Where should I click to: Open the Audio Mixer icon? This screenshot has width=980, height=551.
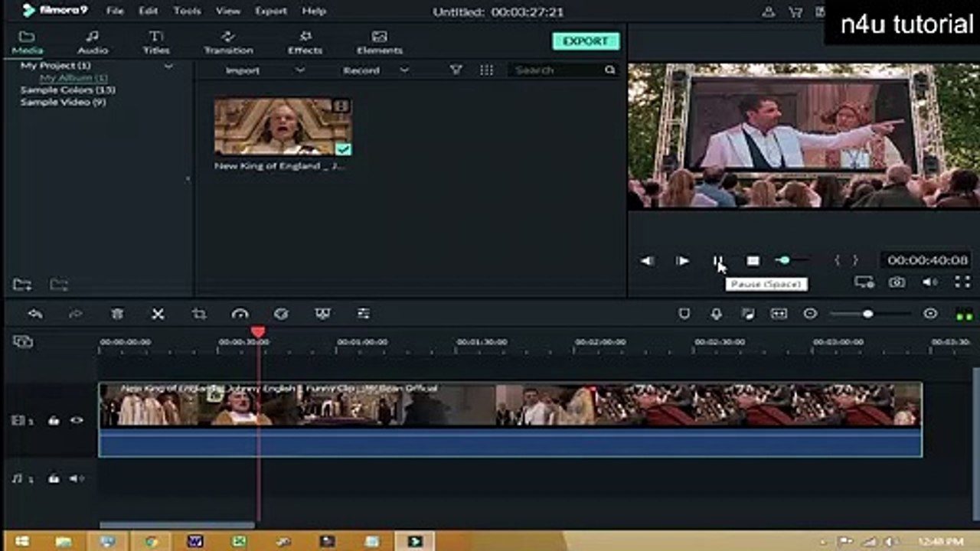747,314
